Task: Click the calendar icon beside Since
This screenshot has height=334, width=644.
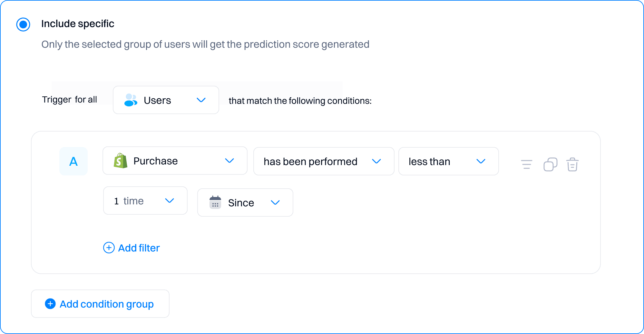Action: tap(215, 202)
